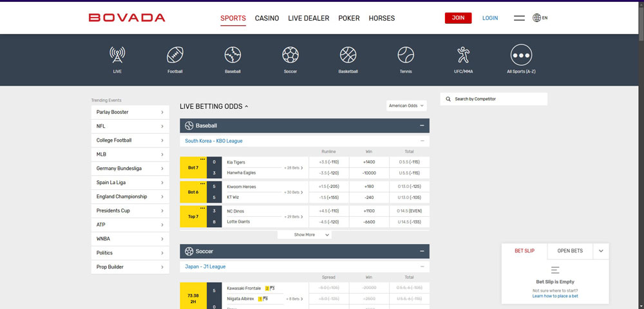The height and width of the screenshot is (309, 644).
Task: Click Search by Competitor field
Action: click(494, 99)
